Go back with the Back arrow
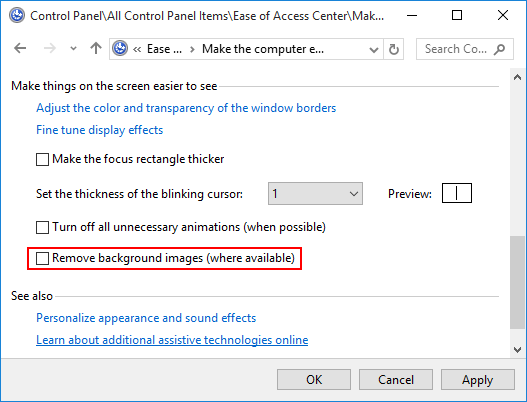The width and height of the screenshot is (527, 402). click(x=20, y=49)
